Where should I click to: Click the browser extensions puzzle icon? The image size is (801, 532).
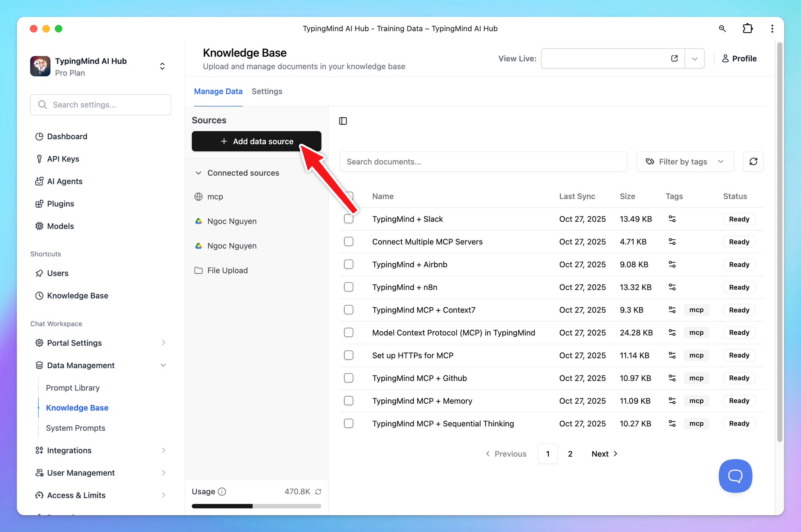pyautogui.click(x=747, y=29)
